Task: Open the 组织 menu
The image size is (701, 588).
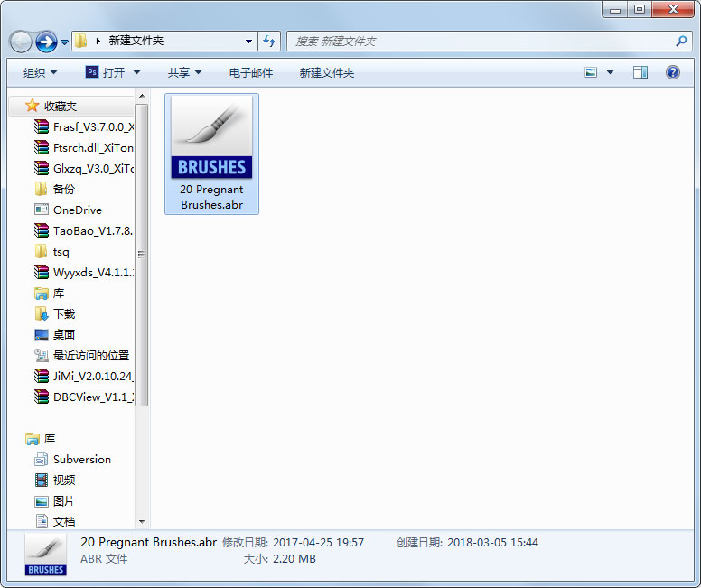Action: [x=40, y=72]
